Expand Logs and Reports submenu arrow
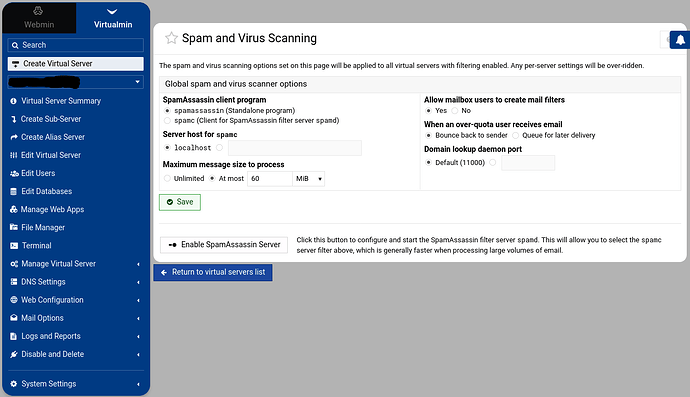Viewport: 690px width, 397px height. point(138,336)
